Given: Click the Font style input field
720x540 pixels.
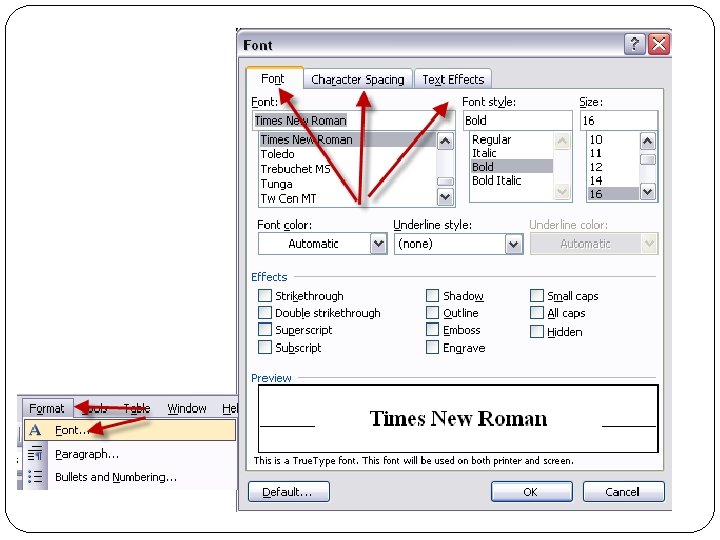Looking at the screenshot, I should click(x=518, y=120).
